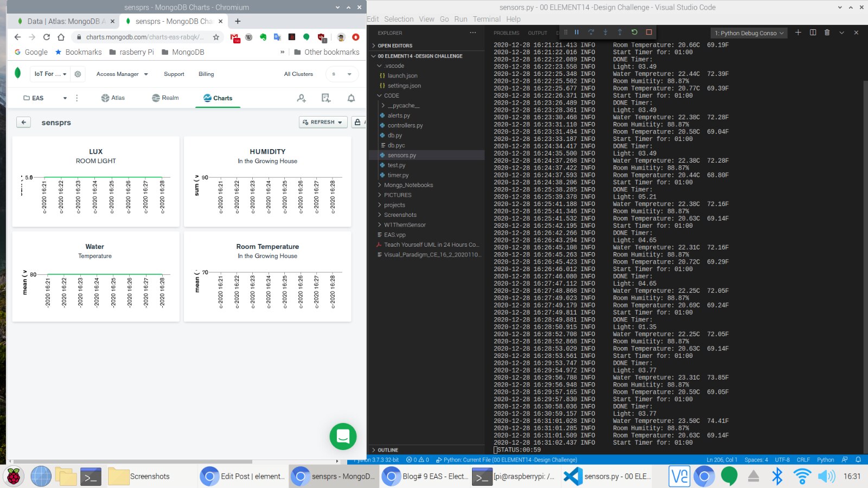Click the Billing link

click(206, 74)
